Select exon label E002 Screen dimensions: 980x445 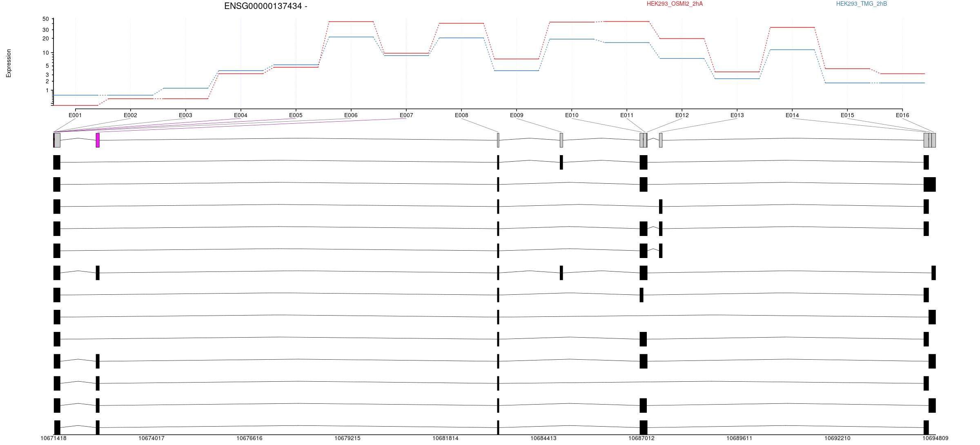click(130, 115)
